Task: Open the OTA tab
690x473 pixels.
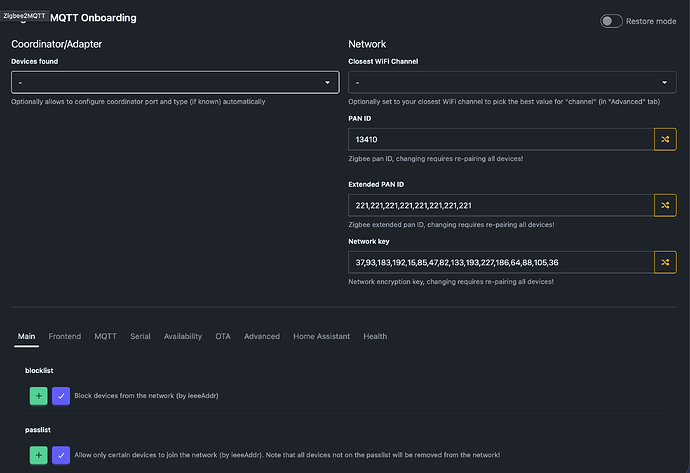Action: pyautogui.click(x=223, y=336)
